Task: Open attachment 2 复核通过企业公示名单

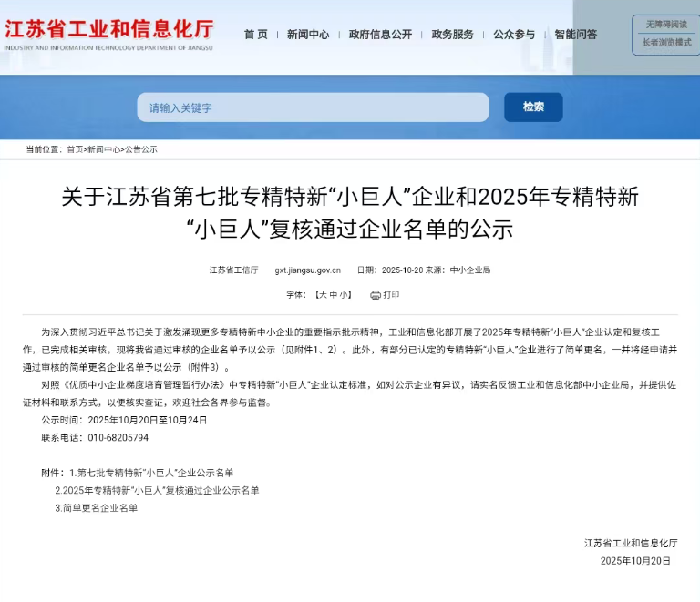Action: point(157,491)
